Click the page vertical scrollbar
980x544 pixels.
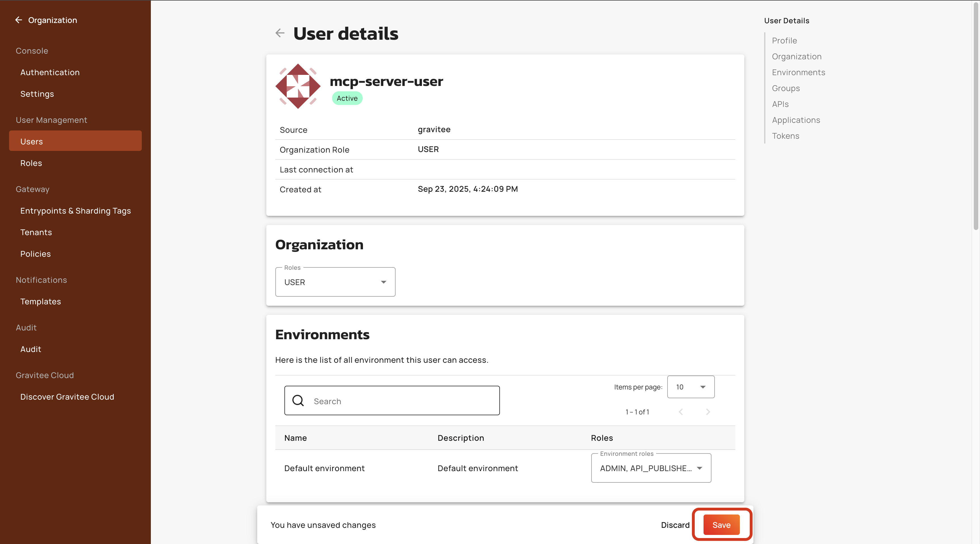click(975, 114)
